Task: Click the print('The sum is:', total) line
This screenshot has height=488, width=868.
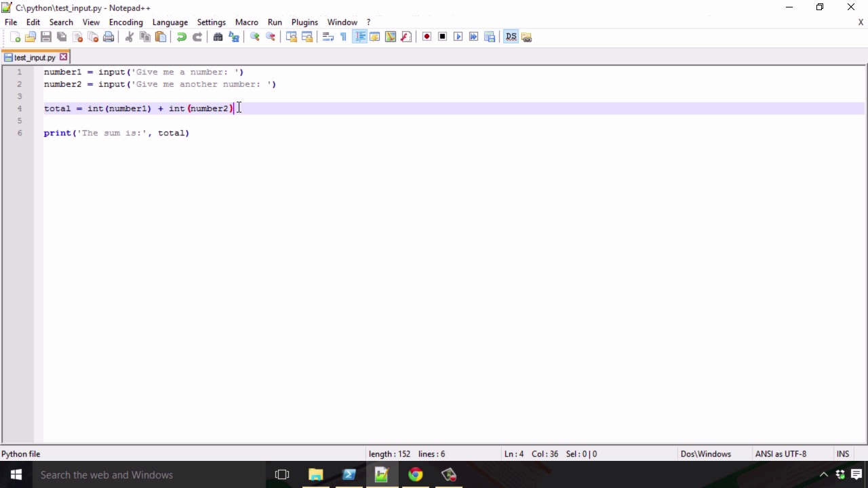Action: tap(117, 133)
